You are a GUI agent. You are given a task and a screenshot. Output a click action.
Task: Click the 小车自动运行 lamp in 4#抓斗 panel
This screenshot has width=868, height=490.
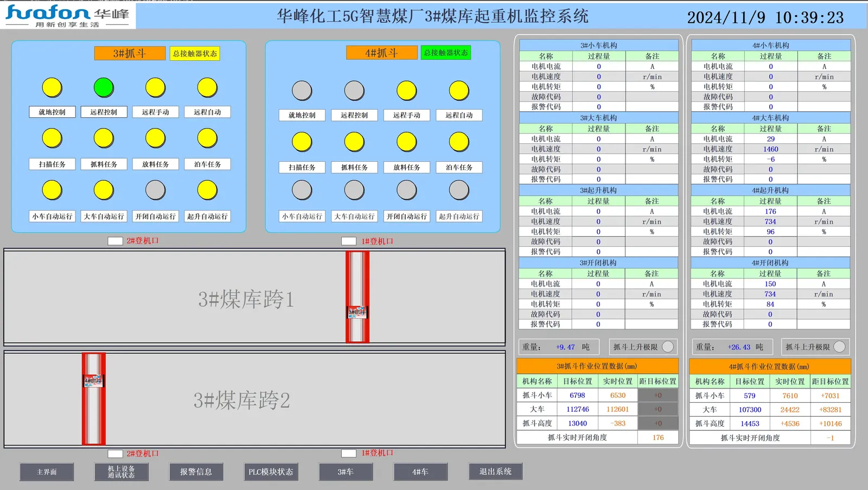[x=302, y=190]
